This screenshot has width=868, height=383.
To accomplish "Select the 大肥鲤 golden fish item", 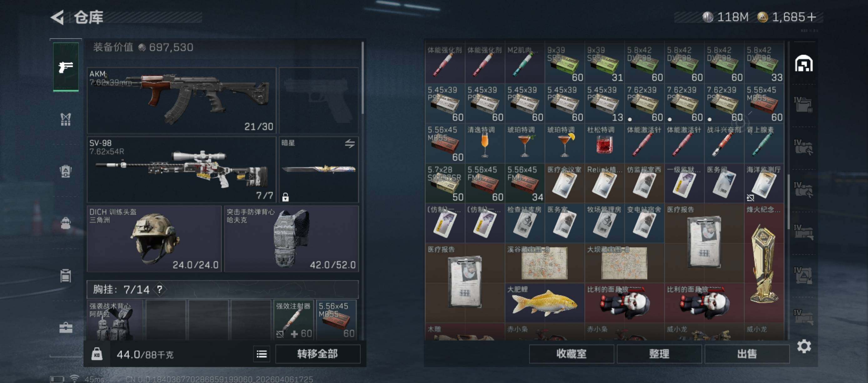I will (x=544, y=303).
